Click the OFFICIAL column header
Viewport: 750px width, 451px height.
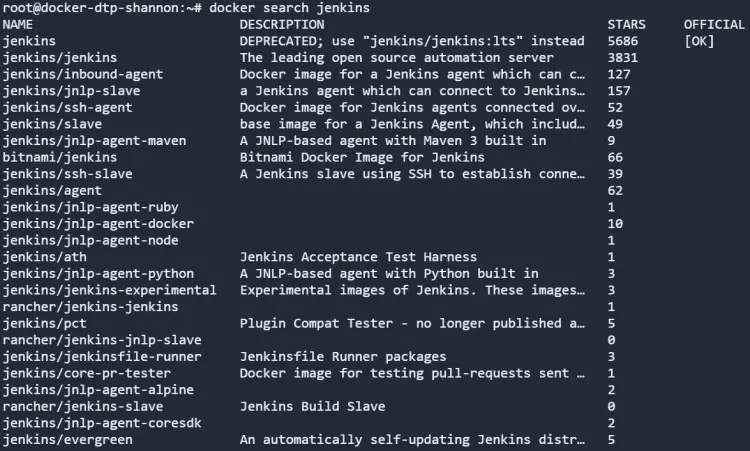[714, 24]
